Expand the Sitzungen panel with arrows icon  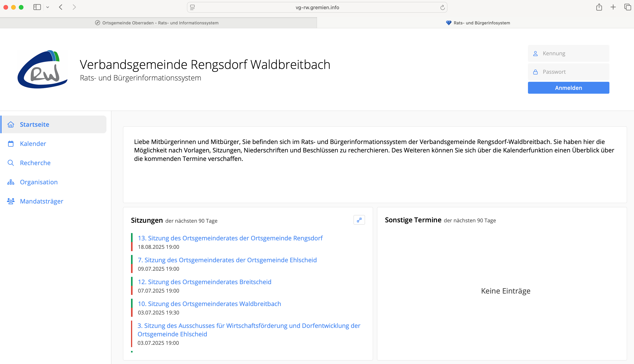pos(359,220)
